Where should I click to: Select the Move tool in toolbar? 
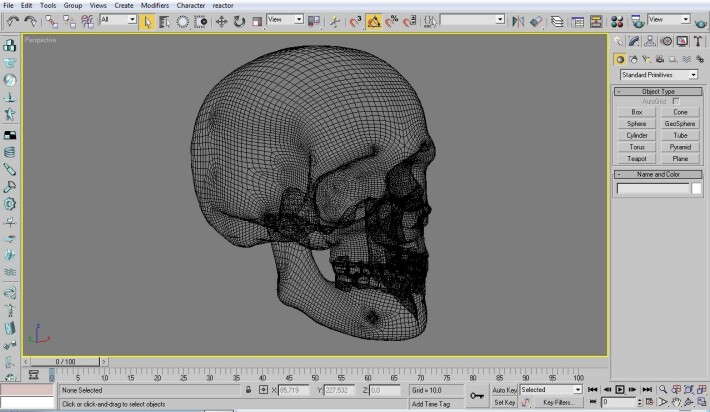click(x=221, y=21)
